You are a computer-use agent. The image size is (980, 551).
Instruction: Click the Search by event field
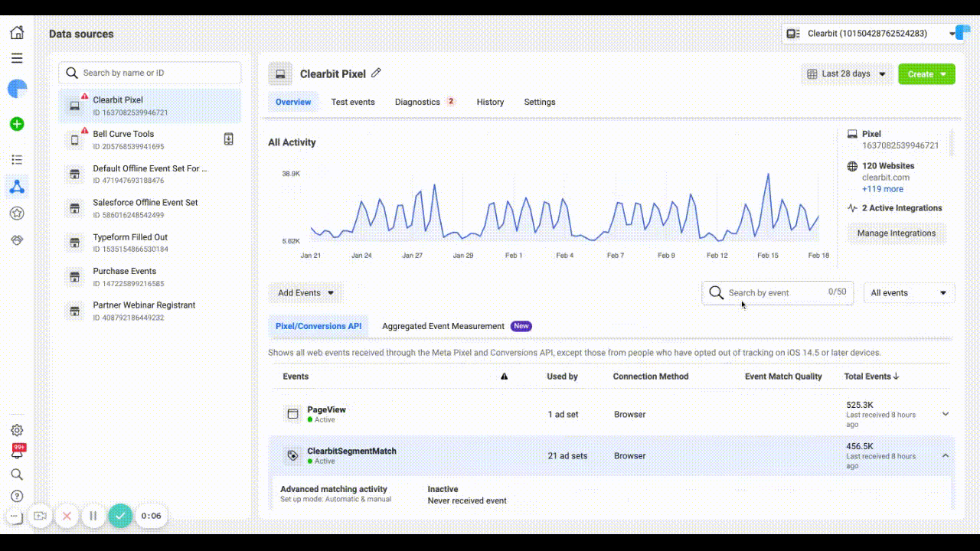point(778,292)
